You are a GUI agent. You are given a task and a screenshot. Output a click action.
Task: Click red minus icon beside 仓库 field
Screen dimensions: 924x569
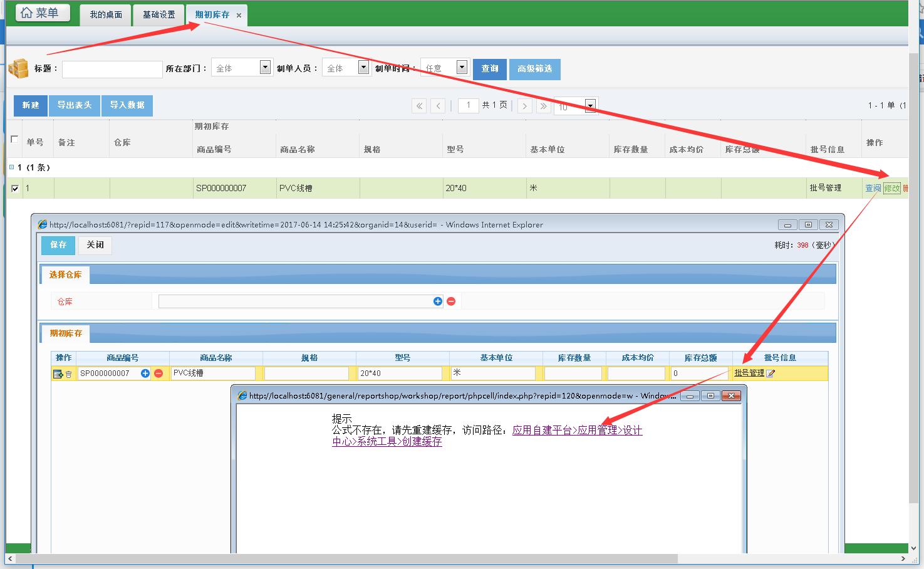point(451,301)
